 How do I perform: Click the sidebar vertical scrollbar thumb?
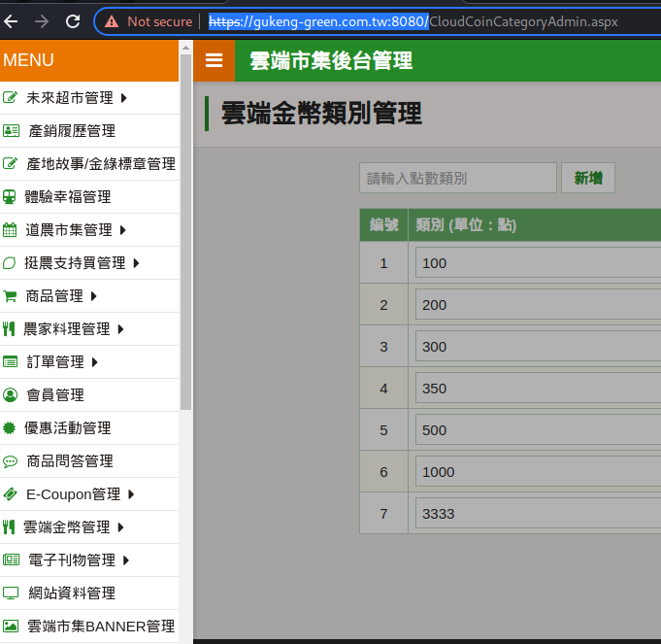(185, 232)
